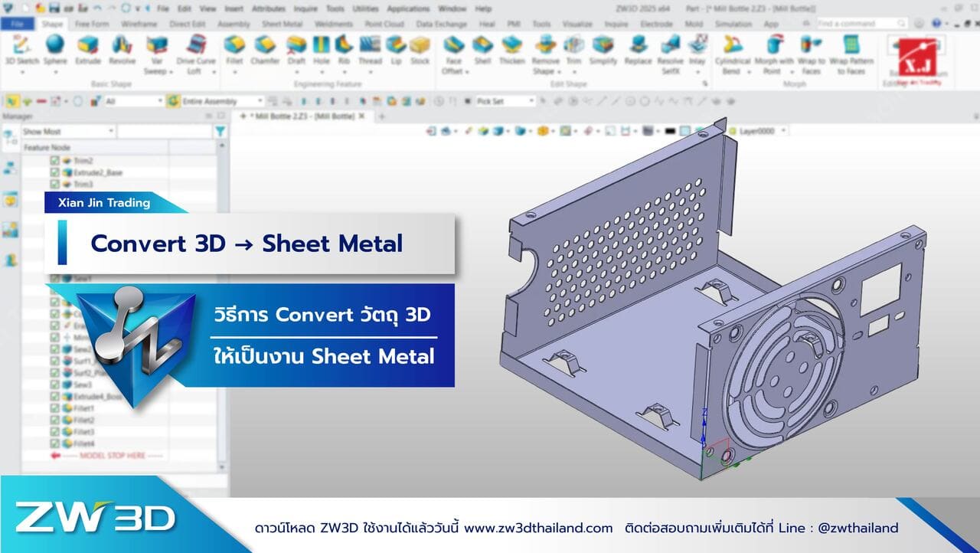Open the Insert menu
The width and height of the screenshot is (980, 553).
coord(233,8)
